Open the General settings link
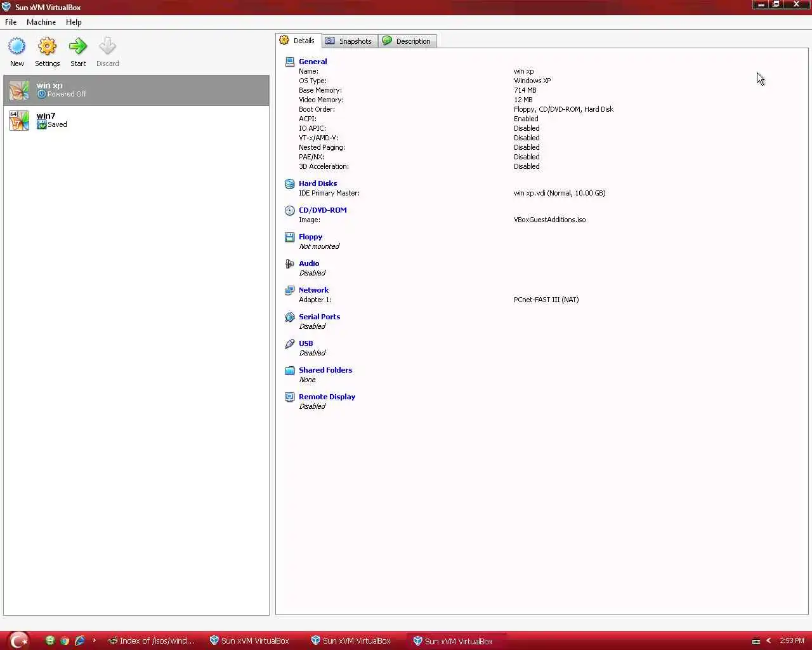 click(x=313, y=62)
